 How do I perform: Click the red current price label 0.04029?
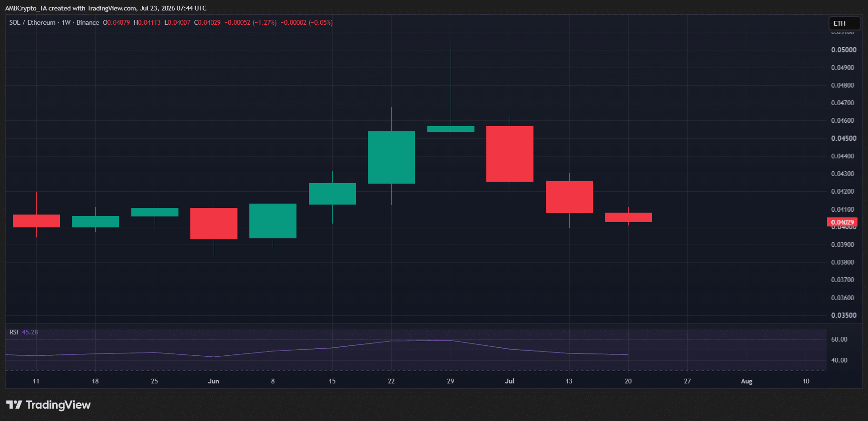842,222
